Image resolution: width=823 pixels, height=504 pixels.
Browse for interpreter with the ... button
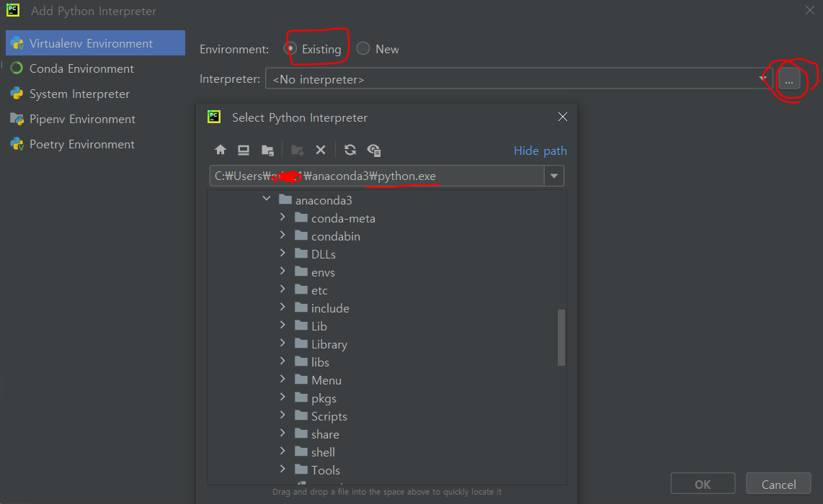tap(789, 79)
